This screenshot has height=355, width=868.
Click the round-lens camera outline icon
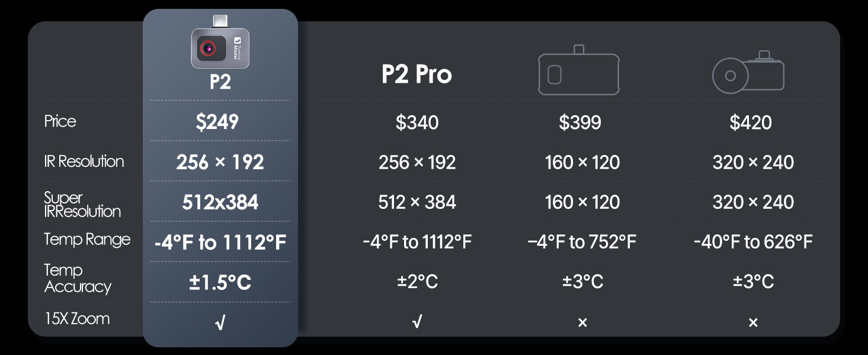[x=748, y=73]
